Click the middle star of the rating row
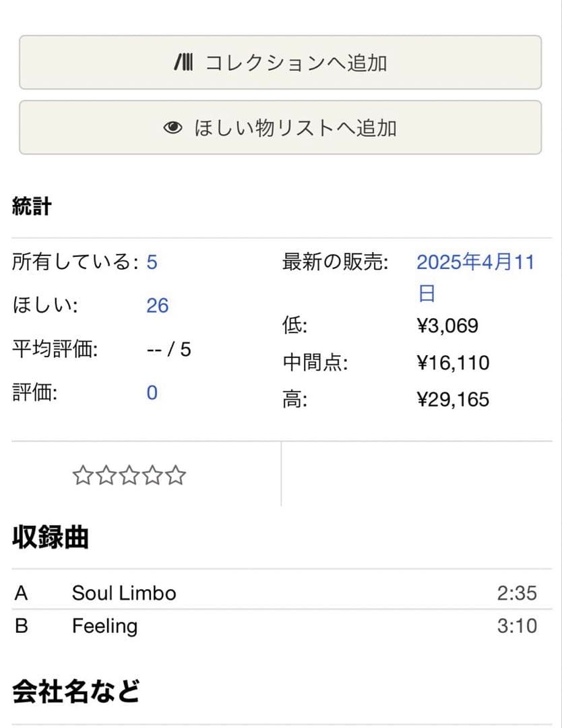This screenshot has height=728, width=562. [x=128, y=475]
